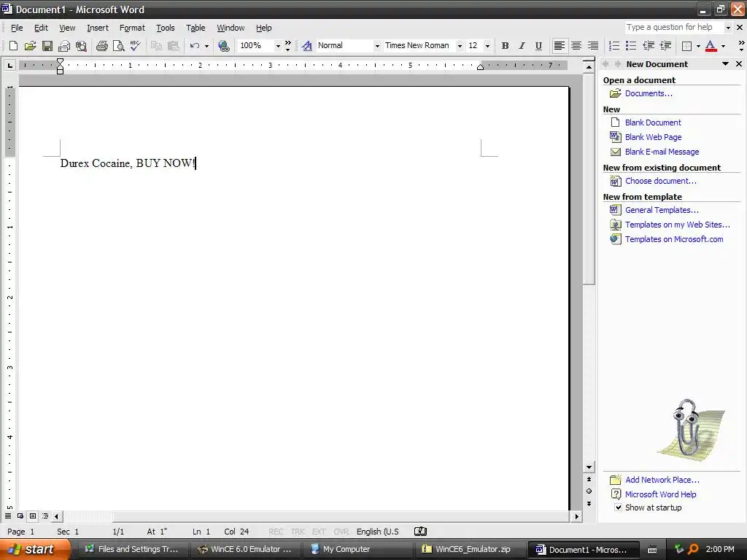Viewport: 747px width, 560px height.
Task: Open the Style dropdown showing Normal
Action: [377, 46]
